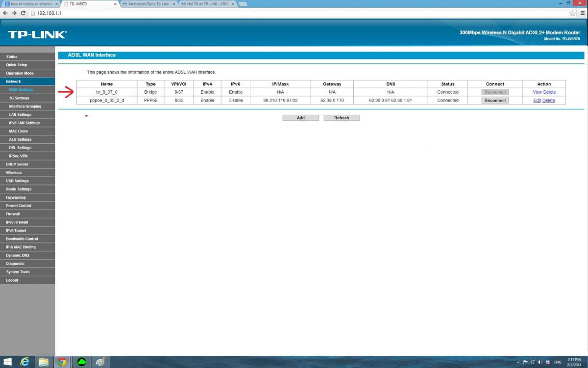Open DSL Settings submenu
Screen dimensions: 588x368
click(27, 148)
